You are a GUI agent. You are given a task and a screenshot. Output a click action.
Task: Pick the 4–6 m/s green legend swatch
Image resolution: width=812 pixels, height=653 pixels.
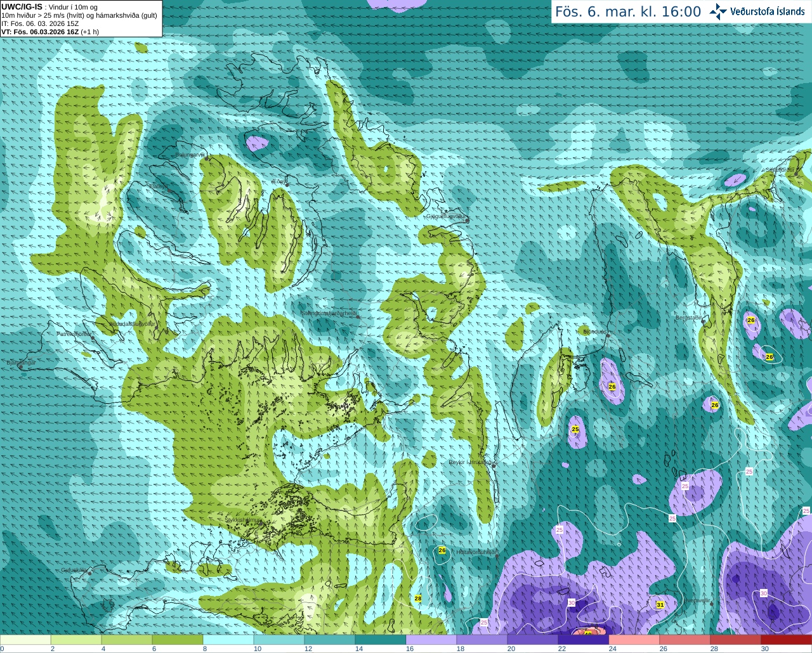pos(127,640)
